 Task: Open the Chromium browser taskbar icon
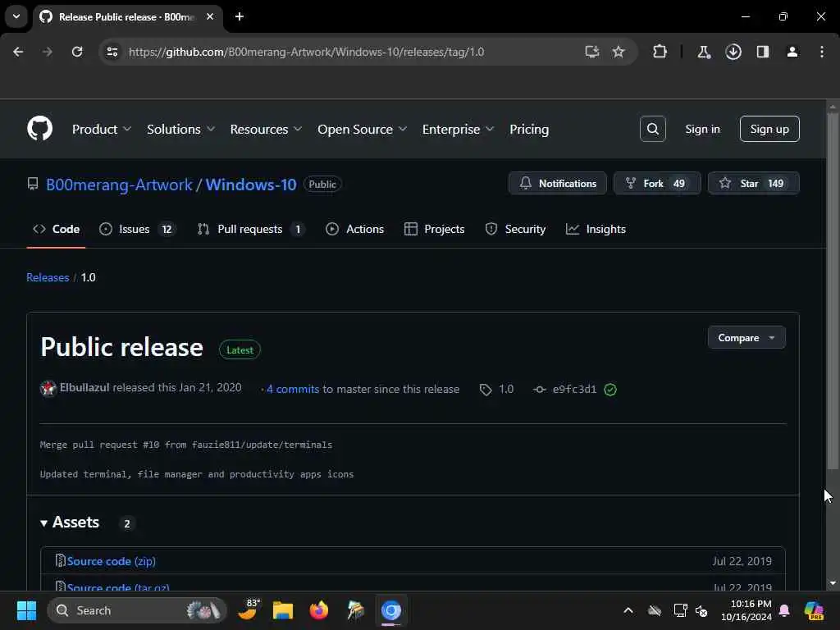(x=391, y=610)
